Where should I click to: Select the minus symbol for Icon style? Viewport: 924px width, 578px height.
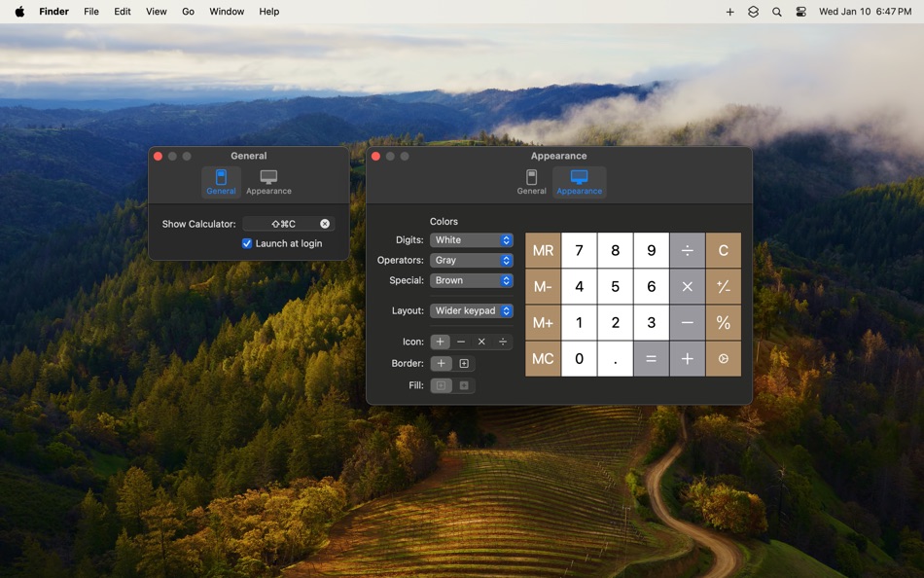[461, 342]
